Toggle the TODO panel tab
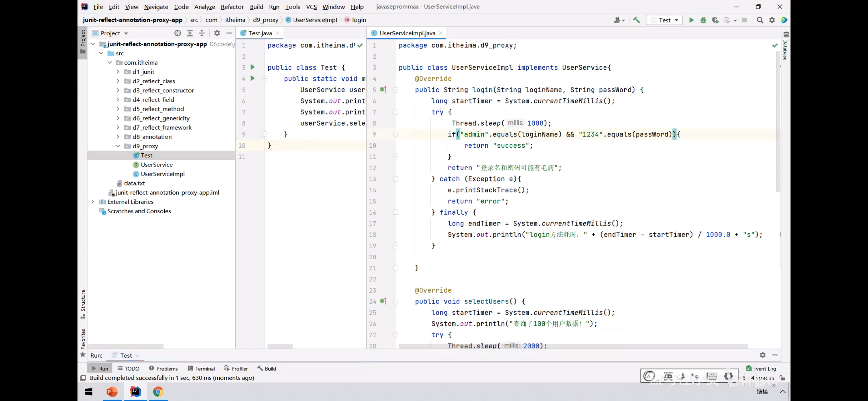This screenshot has width=868, height=401. pos(132,369)
